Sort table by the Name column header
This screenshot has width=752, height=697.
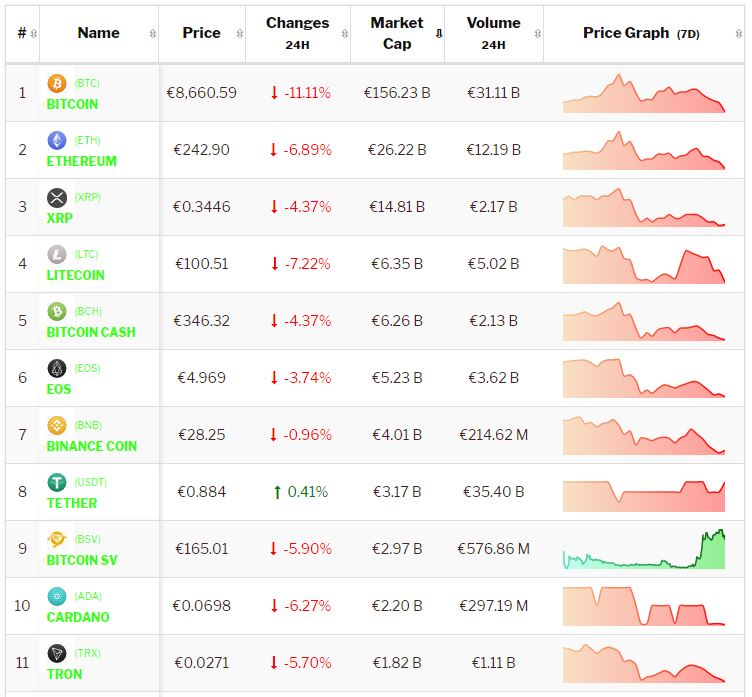coord(98,33)
